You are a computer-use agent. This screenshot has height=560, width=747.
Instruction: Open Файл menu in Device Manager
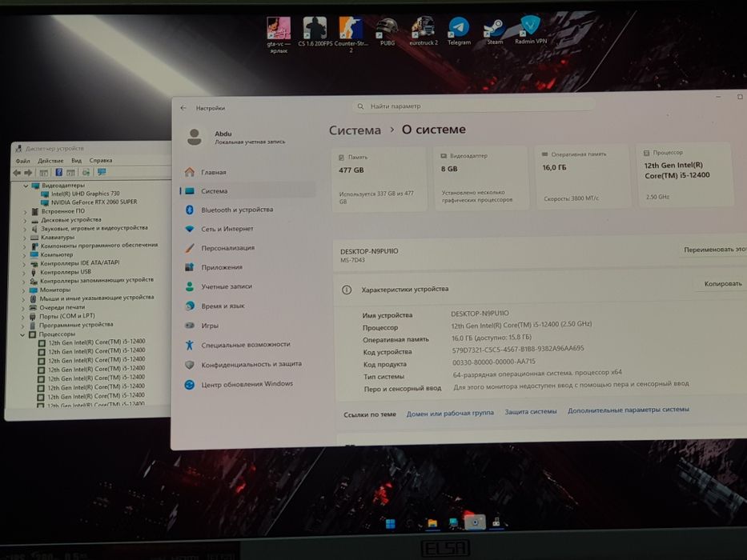coord(22,161)
